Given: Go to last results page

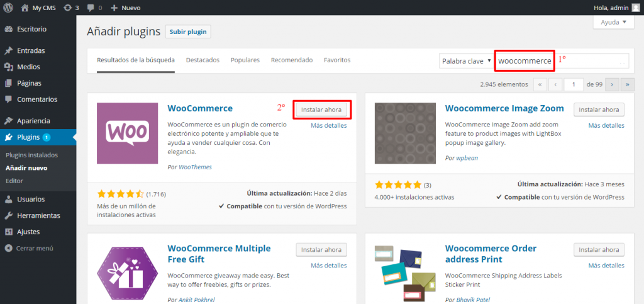Looking at the screenshot, I should click(628, 84).
